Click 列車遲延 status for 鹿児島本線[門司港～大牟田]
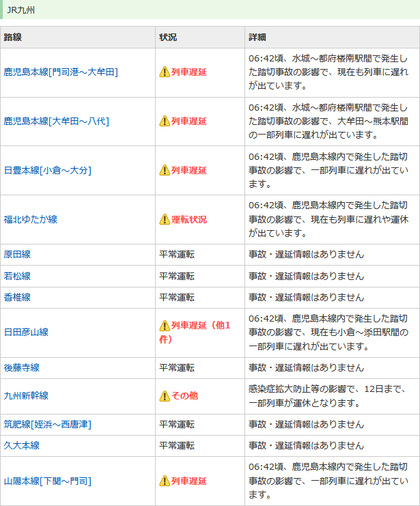420x506 pixels. click(189, 72)
